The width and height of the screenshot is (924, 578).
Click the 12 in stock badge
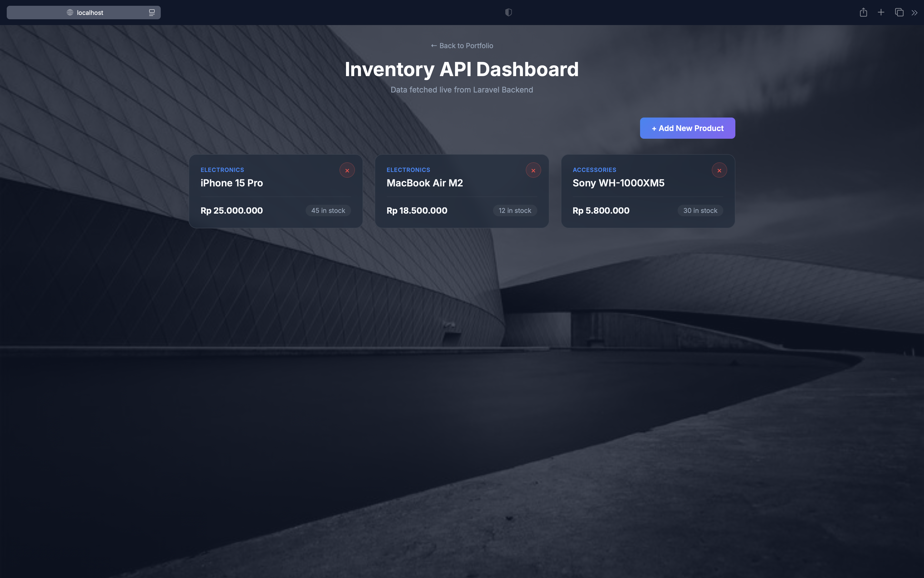point(515,211)
